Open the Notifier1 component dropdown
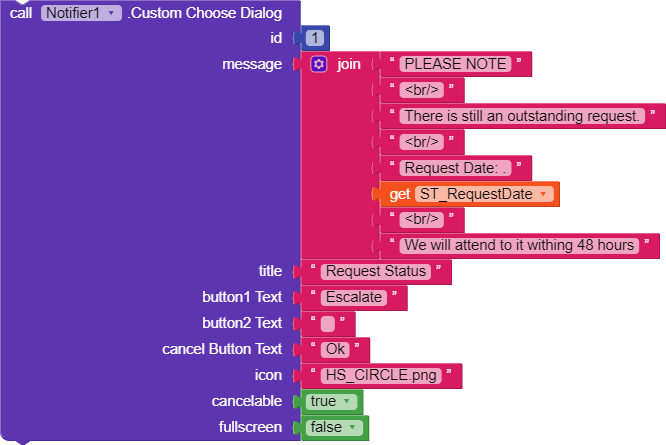 coord(81,13)
